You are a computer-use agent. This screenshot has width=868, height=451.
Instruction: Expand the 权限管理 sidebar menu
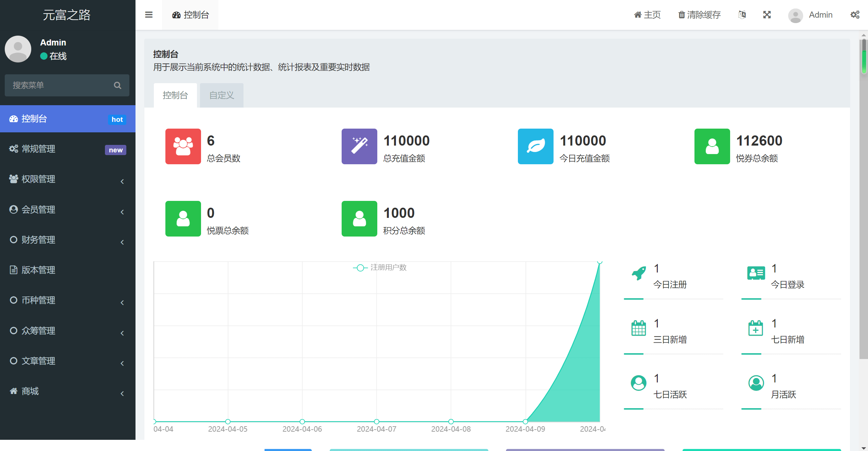tap(65, 179)
